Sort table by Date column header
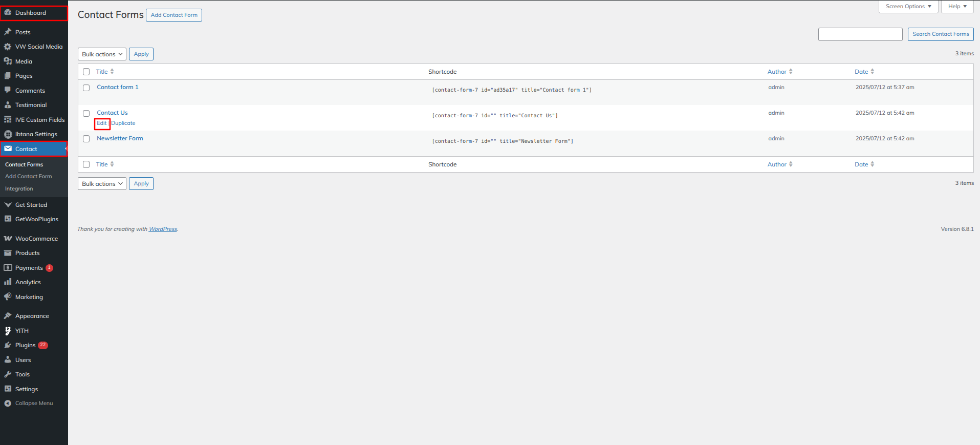This screenshot has height=445, width=980. (861, 72)
